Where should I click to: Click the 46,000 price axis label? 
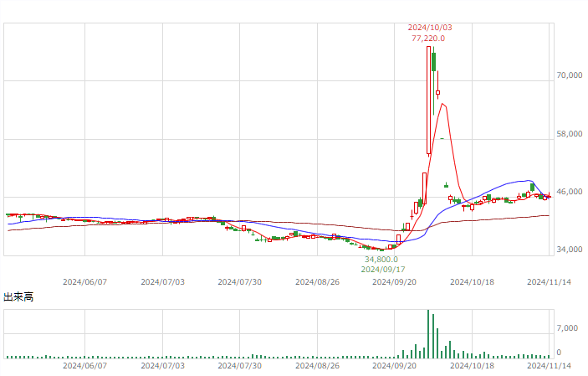[570, 192]
